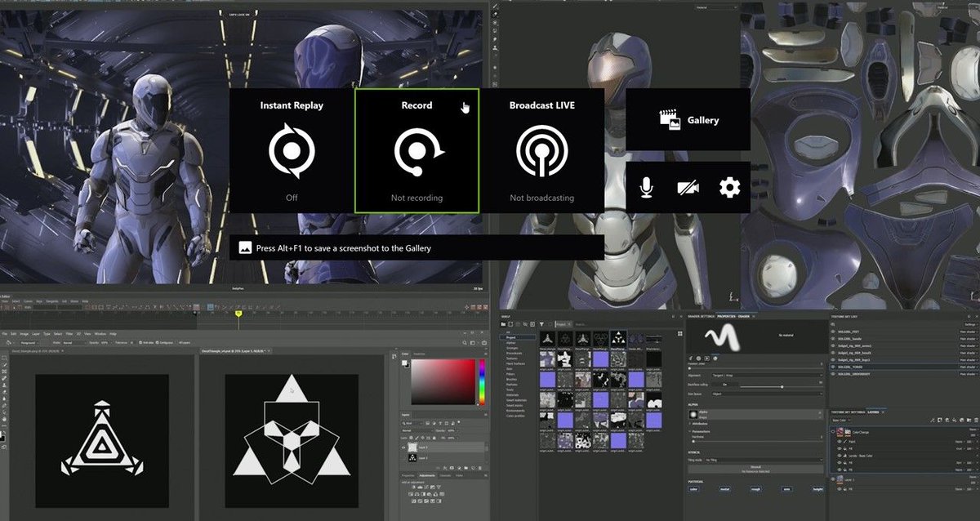The height and width of the screenshot is (521, 980).
Task: Open the Broadcast LIVE option
Action: tap(542, 151)
